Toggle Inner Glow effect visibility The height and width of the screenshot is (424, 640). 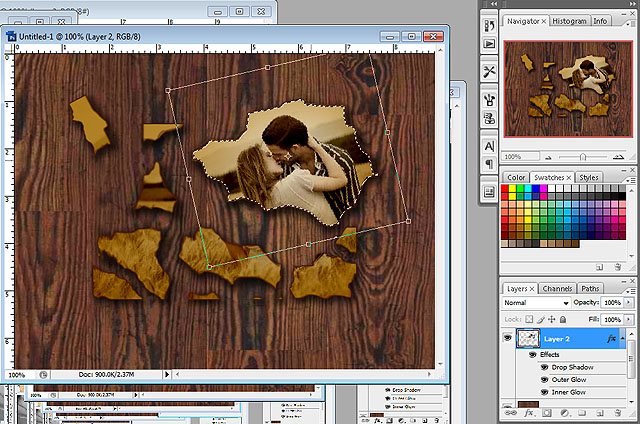point(544,392)
